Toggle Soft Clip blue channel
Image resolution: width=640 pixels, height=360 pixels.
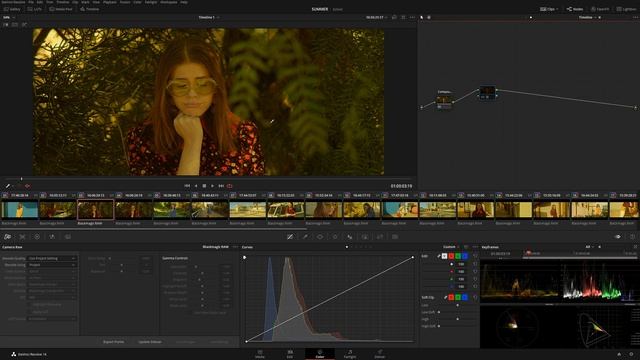(x=465, y=298)
